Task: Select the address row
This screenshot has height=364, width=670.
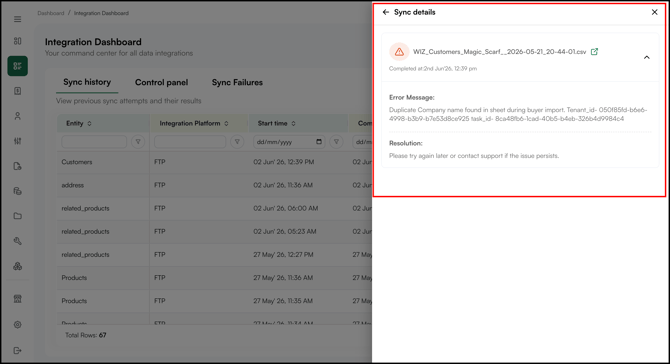Action: click(x=215, y=185)
